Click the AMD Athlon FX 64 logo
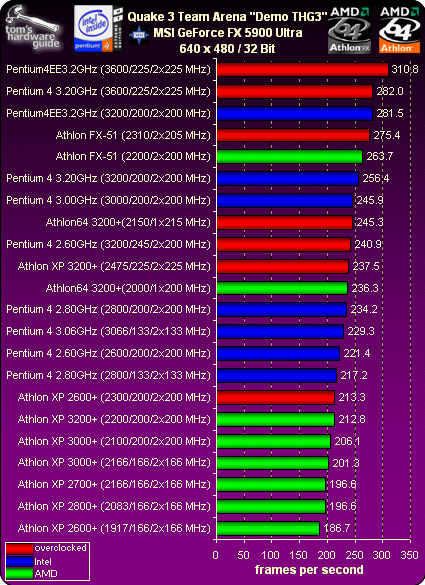Viewport: 425px width, 585px height. click(349, 30)
